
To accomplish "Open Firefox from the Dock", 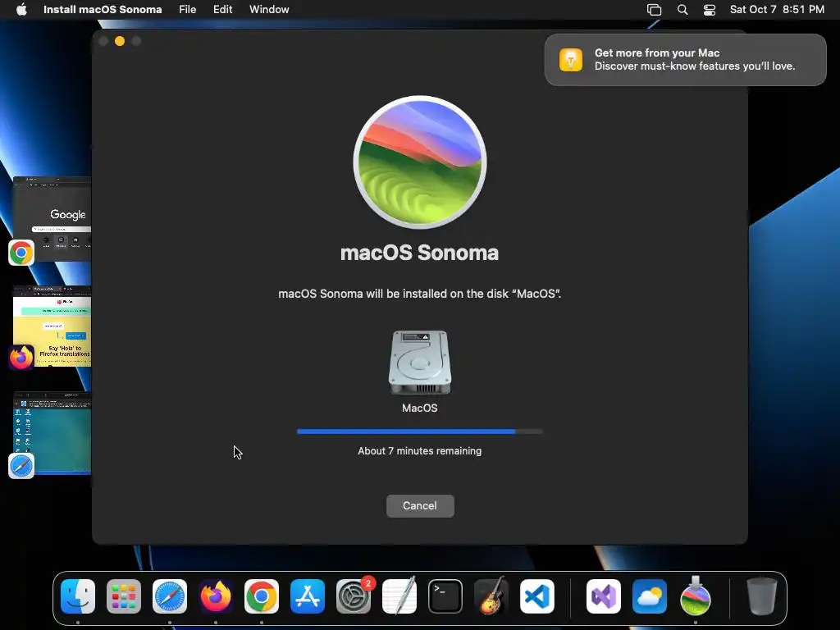I will 216,596.
